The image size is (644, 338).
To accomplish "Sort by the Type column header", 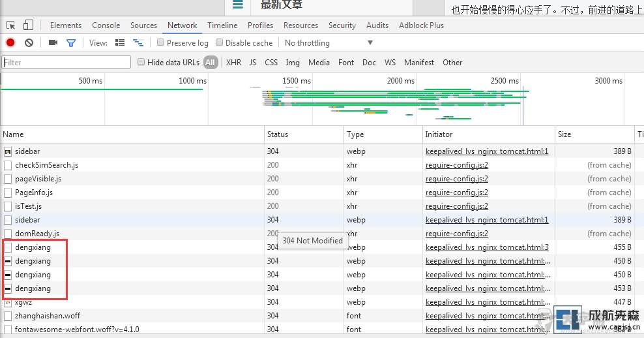I will tap(383, 134).
